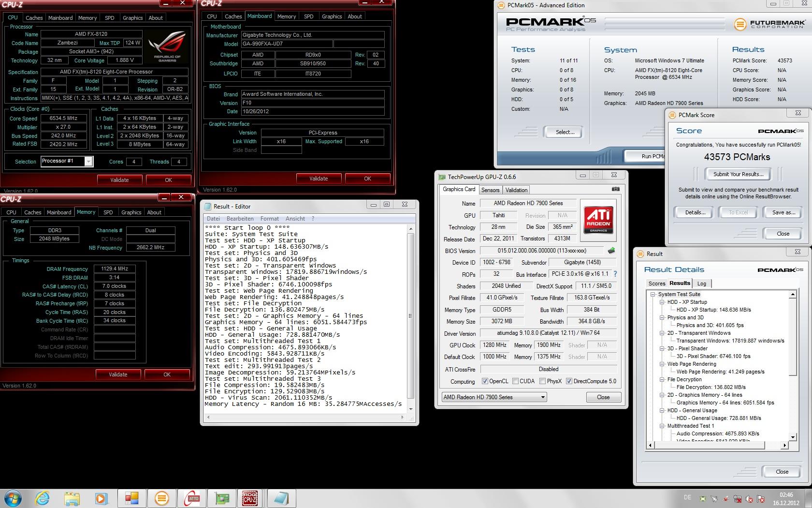812x508 pixels.
Task: Open Ansicht menu in Result Editor
Action: click(x=295, y=219)
